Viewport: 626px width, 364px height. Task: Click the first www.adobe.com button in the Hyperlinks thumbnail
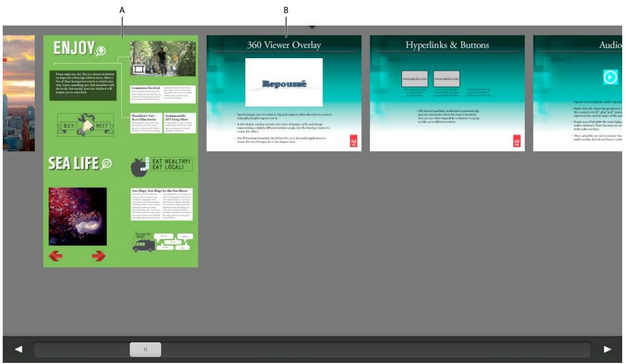[414, 79]
